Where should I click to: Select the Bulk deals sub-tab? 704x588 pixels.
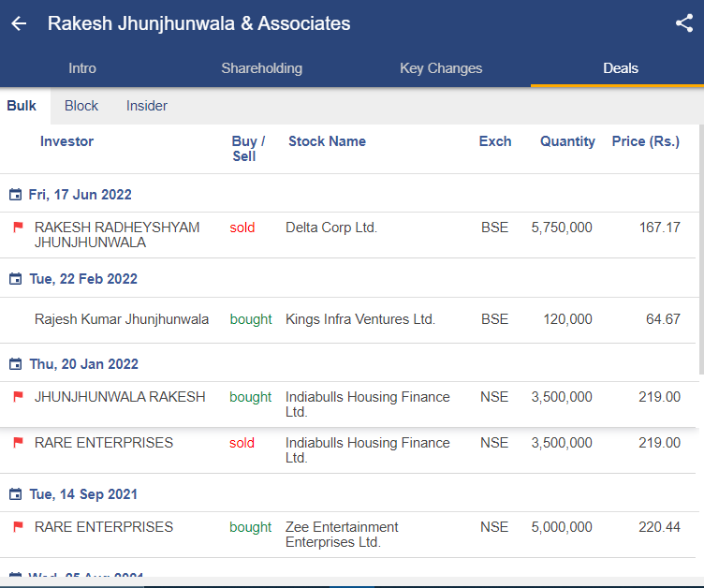[x=22, y=106]
